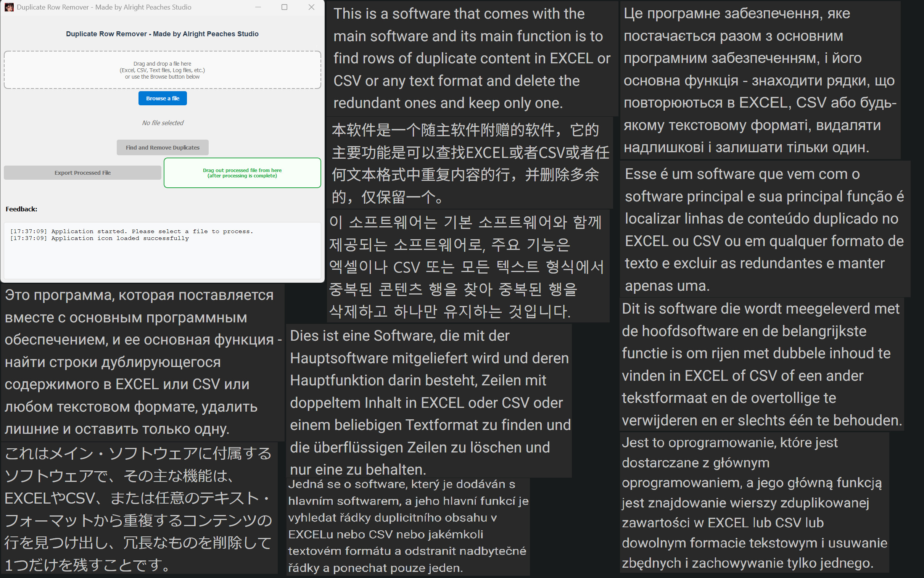Click the English software description block
This screenshot has width=924, height=578.
472,58
